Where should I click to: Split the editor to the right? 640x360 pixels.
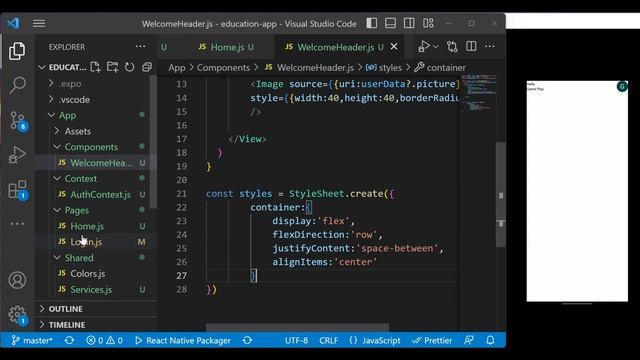click(x=471, y=47)
